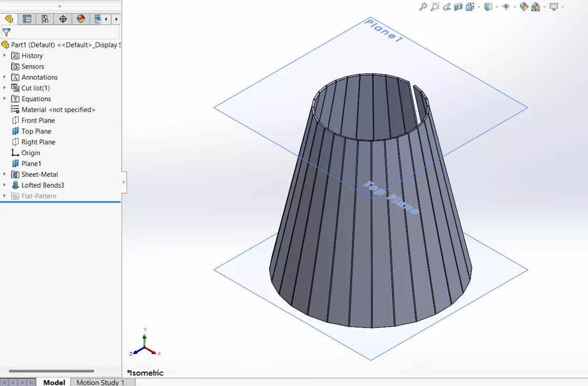The width and height of the screenshot is (588, 386).
Task: Open the Edit Appearance icon
Action: 524,7
